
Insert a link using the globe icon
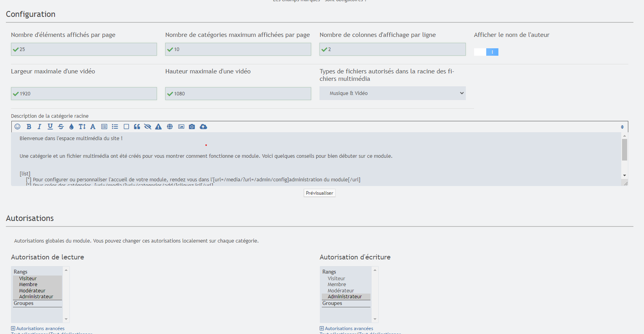[x=170, y=126]
